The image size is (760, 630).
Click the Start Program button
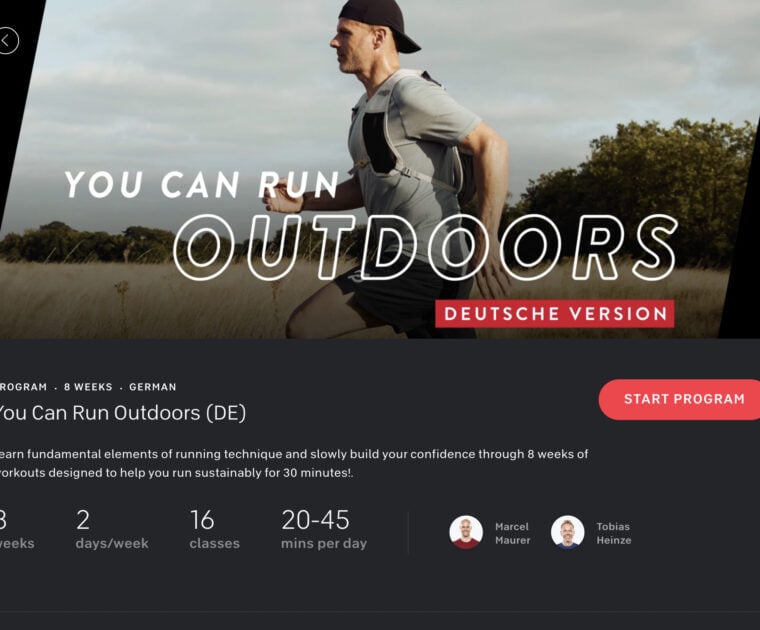point(683,399)
